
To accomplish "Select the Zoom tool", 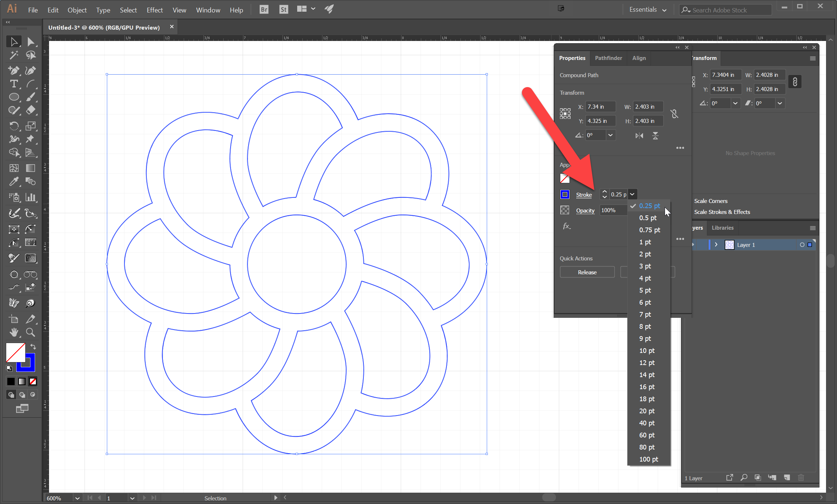I will click(30, 332).
